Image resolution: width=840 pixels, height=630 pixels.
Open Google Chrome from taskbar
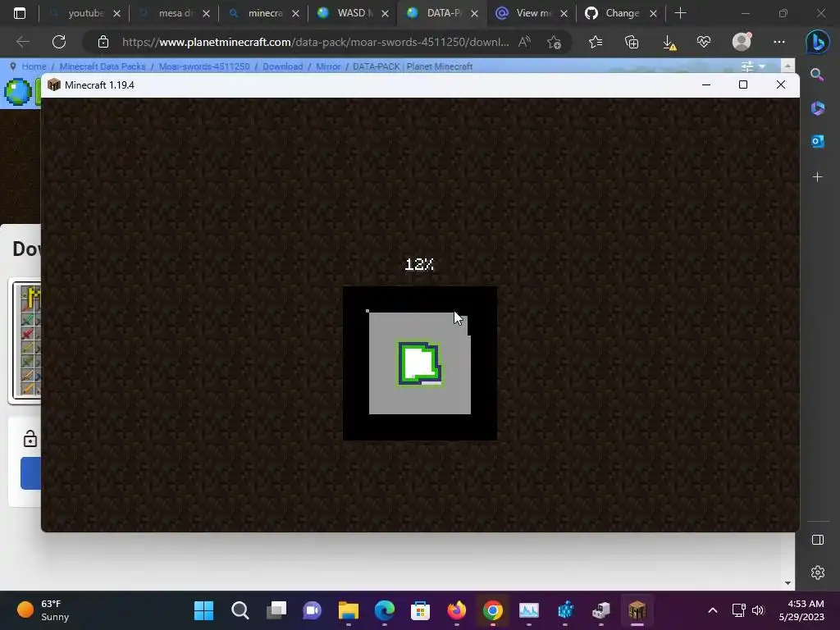click(493, 610)
